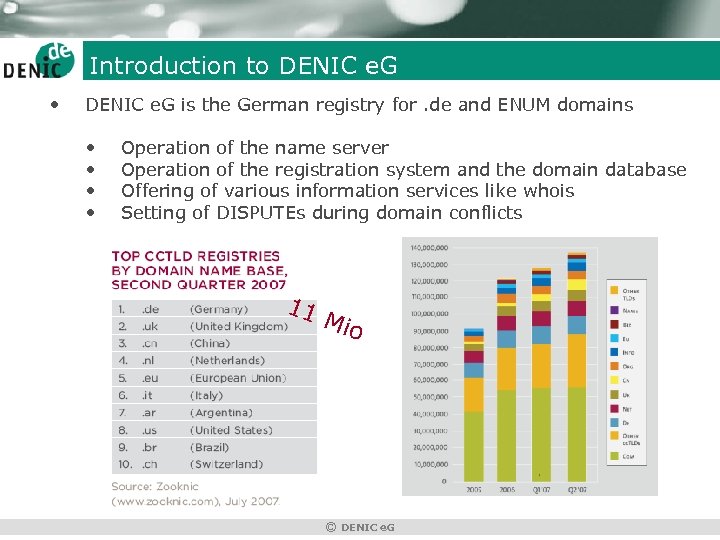
Task: Select the '.ch (Switzerland)' row
Action: click(x=214, y=465)
